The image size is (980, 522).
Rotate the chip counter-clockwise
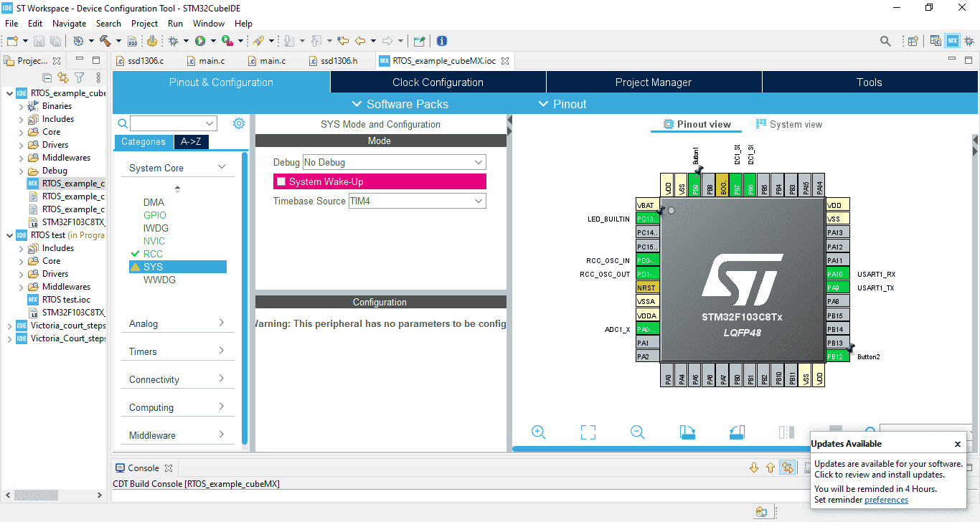(737, 432)
